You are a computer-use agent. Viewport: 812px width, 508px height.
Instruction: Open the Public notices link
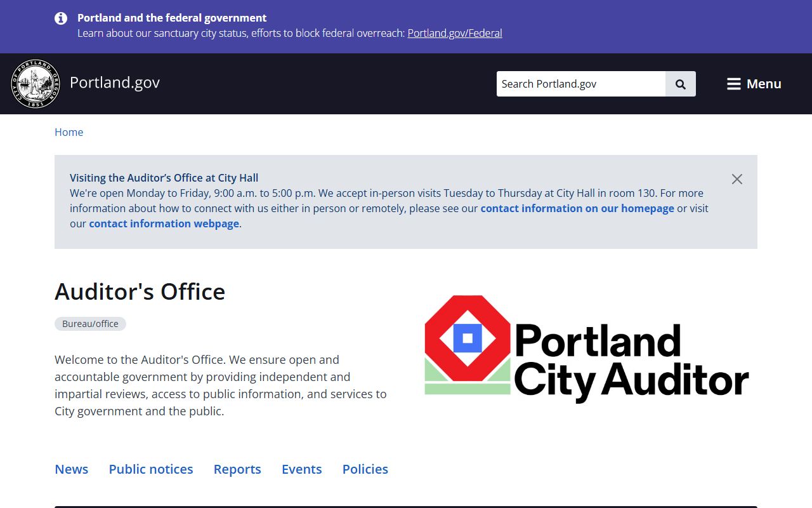coord(151,469)
